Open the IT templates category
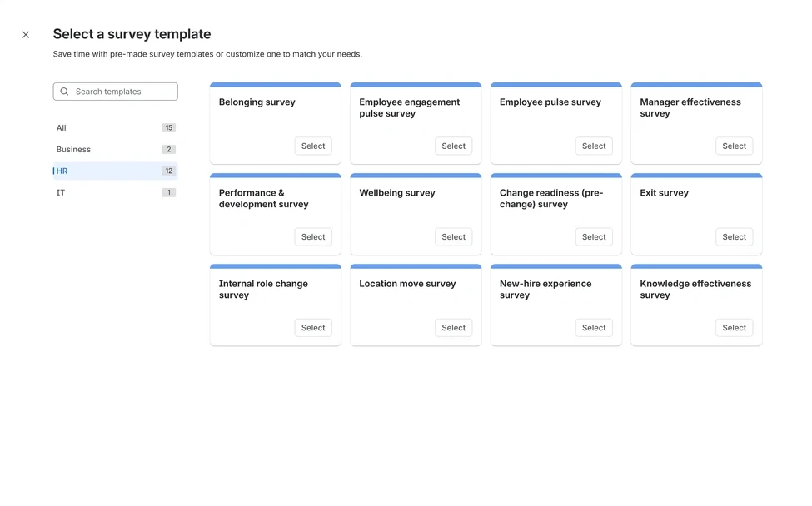 (x=60, y=192)
